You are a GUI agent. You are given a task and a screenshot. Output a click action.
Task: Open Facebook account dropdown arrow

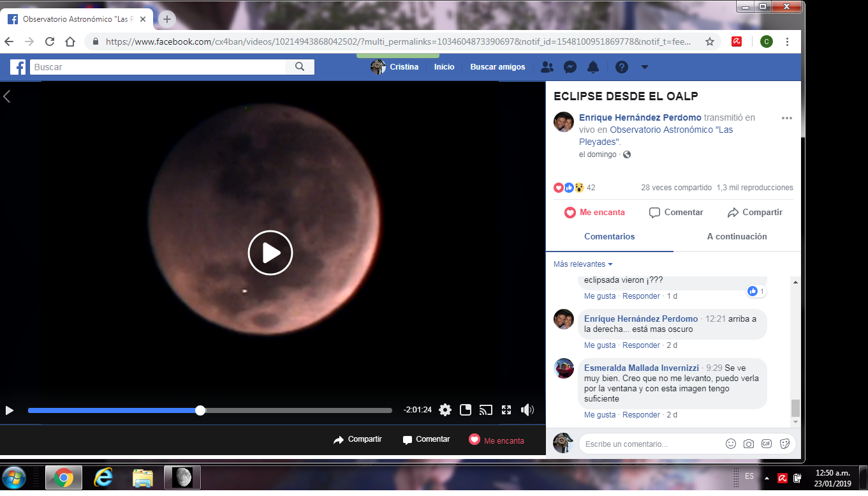point(645,67)
